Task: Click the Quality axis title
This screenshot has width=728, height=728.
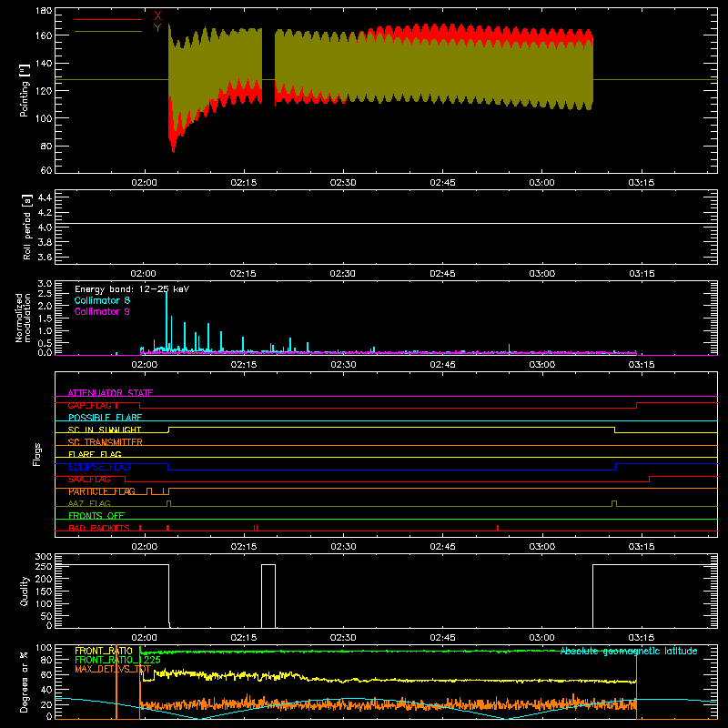Action: click(25, 591)
